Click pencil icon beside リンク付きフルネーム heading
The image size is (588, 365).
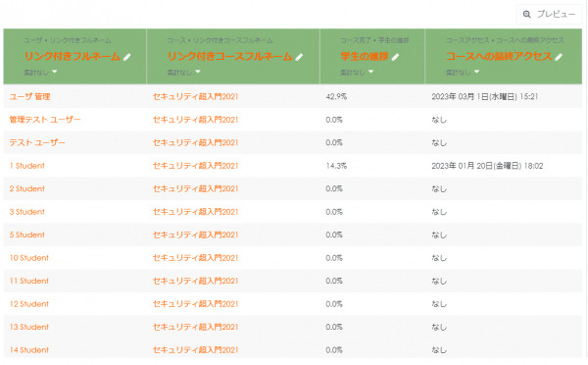(x=127, y=57)
